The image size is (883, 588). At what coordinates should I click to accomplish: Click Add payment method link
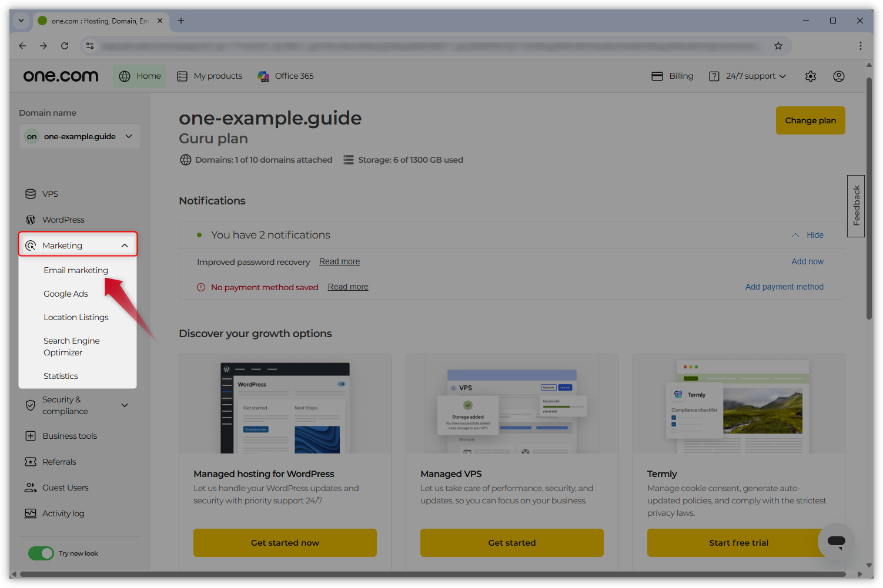784,287
